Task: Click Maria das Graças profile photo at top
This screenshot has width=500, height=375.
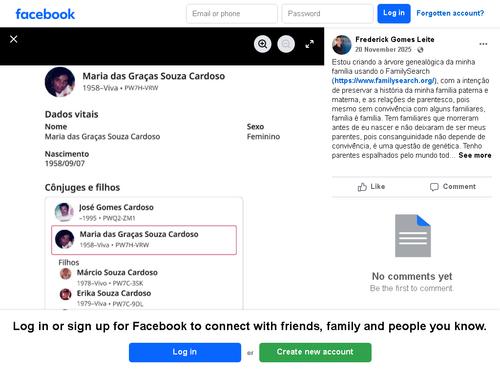Action: tap(60, 82)
